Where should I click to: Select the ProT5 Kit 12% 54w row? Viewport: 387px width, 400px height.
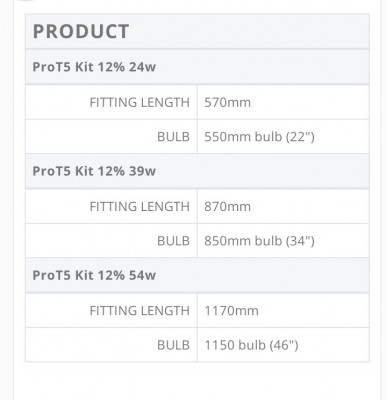(x=197, y=275)
